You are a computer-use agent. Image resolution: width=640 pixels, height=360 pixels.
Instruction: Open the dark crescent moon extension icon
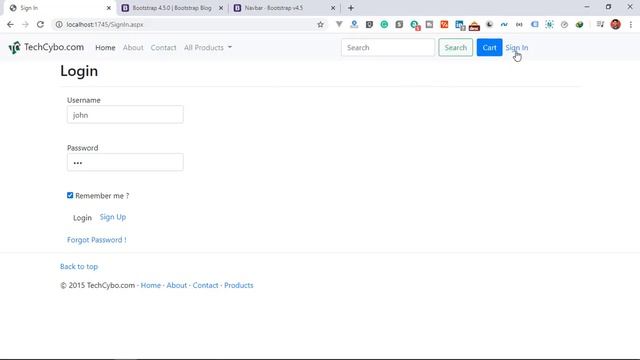[489, 24]
